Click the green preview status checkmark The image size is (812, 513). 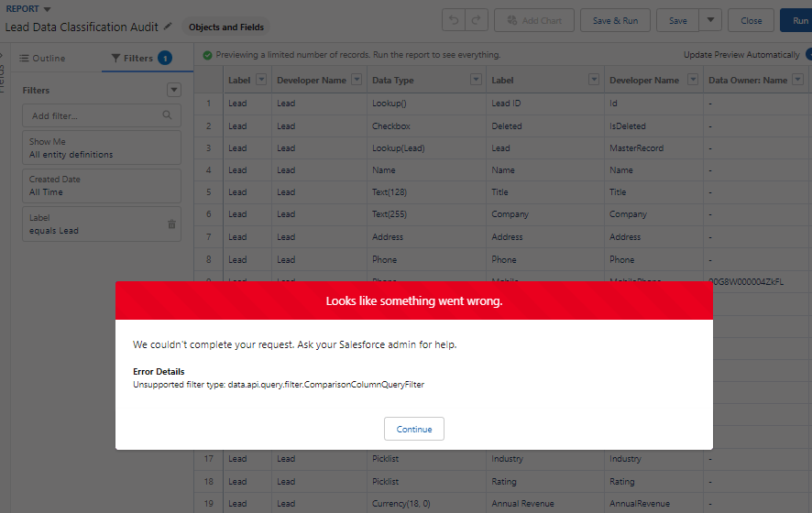click(207, 55)
